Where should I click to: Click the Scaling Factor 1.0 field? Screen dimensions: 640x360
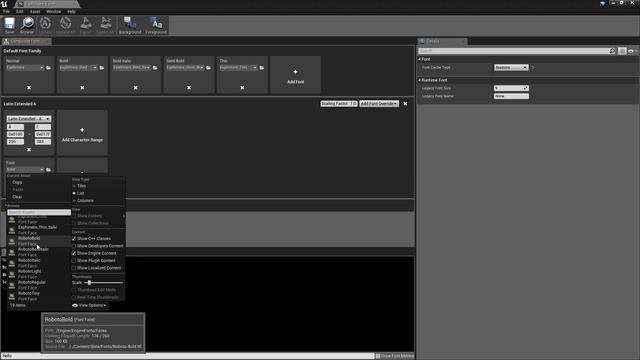[339, 104]
